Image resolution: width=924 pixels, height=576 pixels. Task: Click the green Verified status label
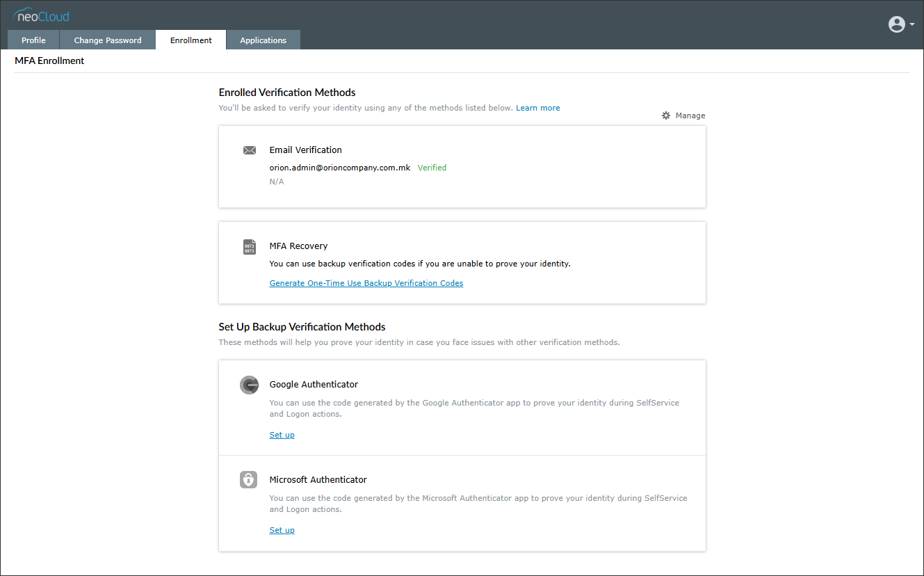[x=432, y=168]
